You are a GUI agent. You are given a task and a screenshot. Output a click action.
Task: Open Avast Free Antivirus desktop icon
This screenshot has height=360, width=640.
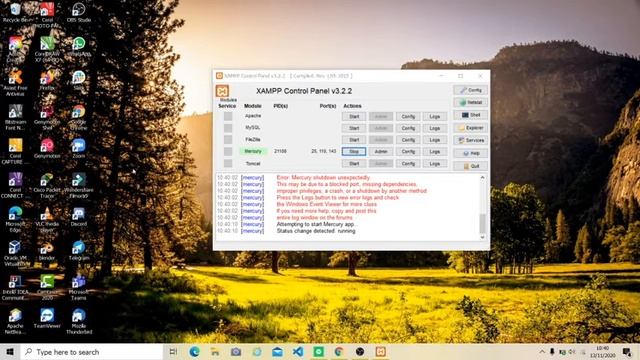click(16, 83)
